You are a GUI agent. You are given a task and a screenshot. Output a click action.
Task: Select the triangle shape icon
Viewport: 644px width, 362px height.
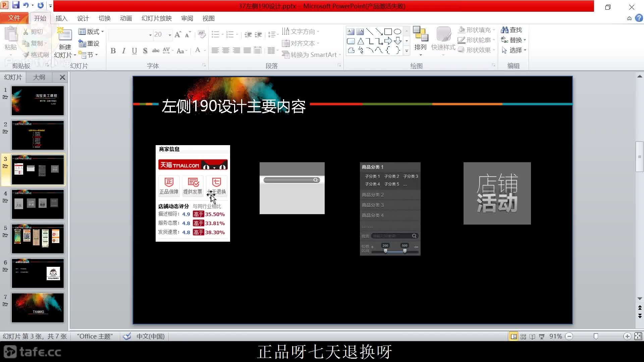tap(361, 41)
